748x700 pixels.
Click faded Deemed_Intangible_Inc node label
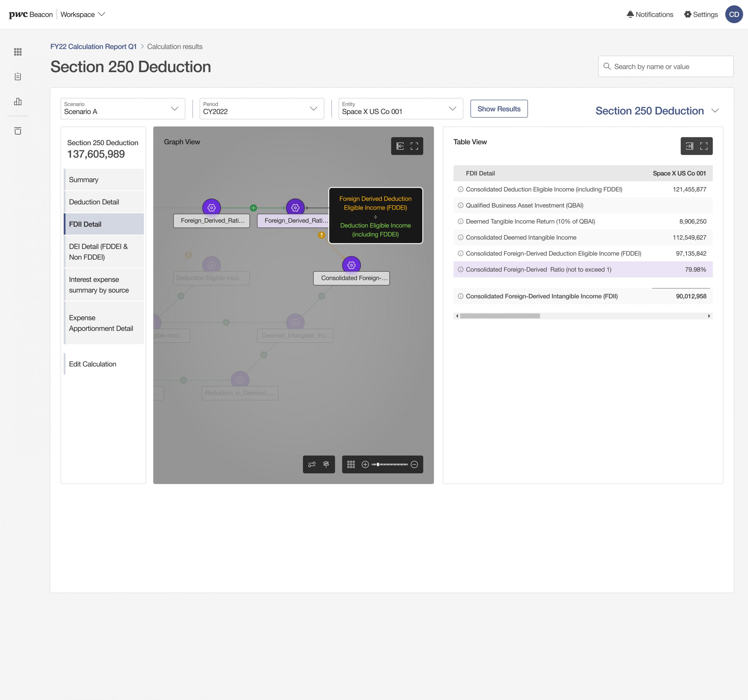pos(295,336)
